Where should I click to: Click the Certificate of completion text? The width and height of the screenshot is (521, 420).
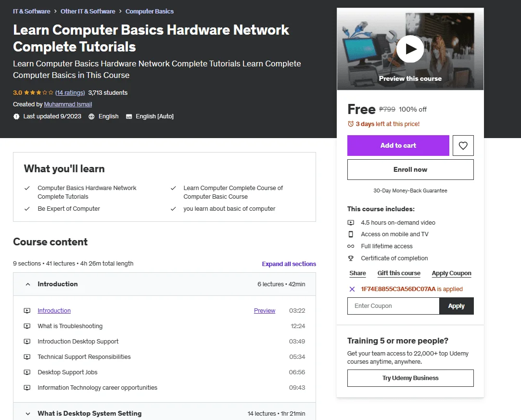coord(394,258)
